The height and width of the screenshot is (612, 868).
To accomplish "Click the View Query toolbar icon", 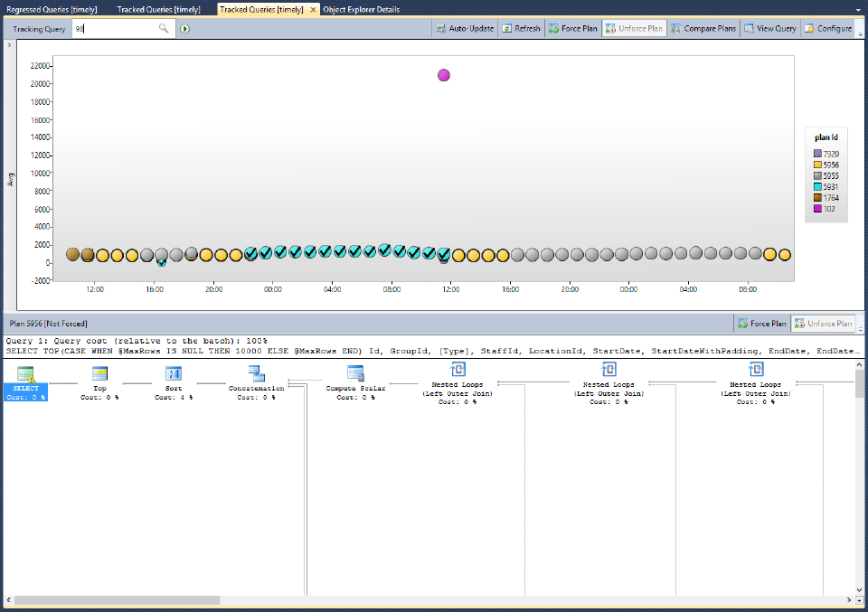I will tap(769, 28).
